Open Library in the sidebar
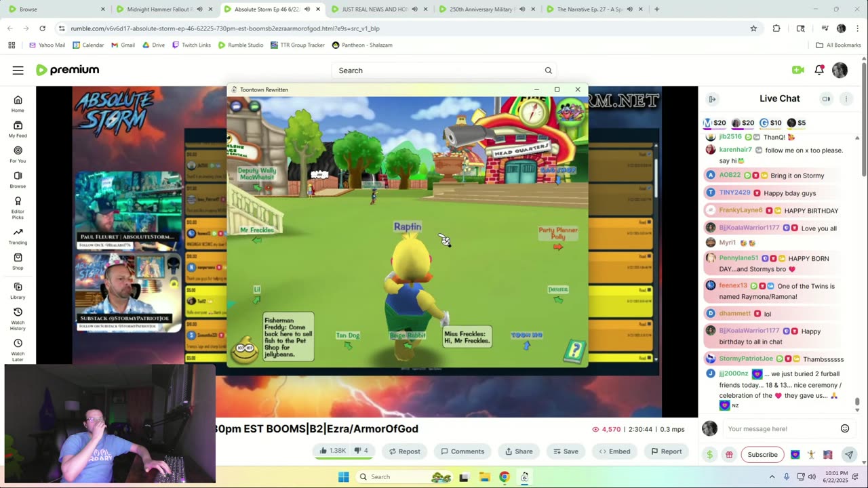Image resolution: width=868 pixels, height=488 pixels. (x=18, y=291)
